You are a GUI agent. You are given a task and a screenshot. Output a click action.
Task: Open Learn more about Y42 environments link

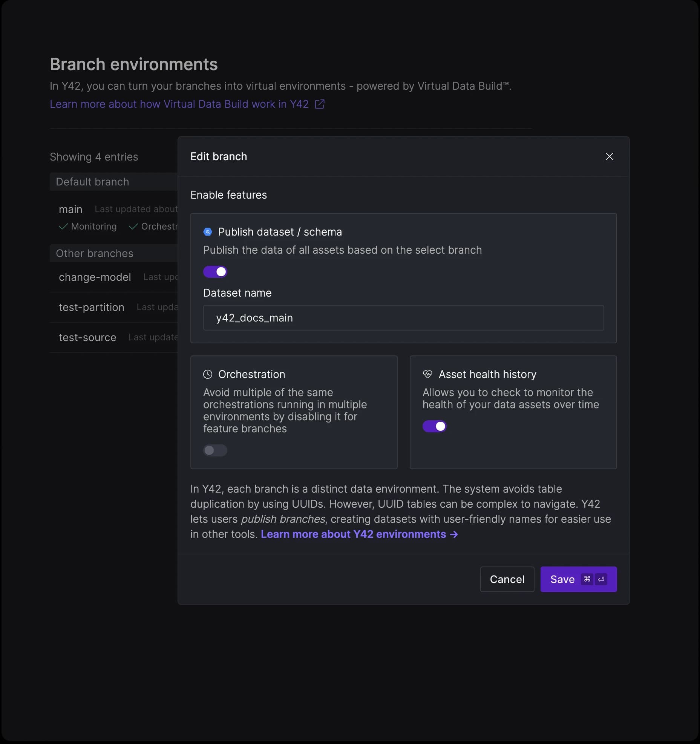(359, 534)
